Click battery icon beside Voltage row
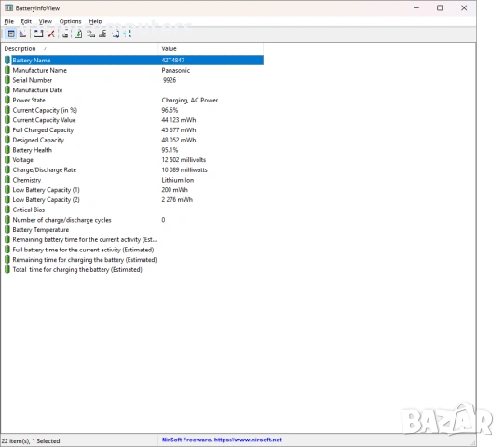The image size is (504, 447). pyautogui.click(x=7, y=160)
